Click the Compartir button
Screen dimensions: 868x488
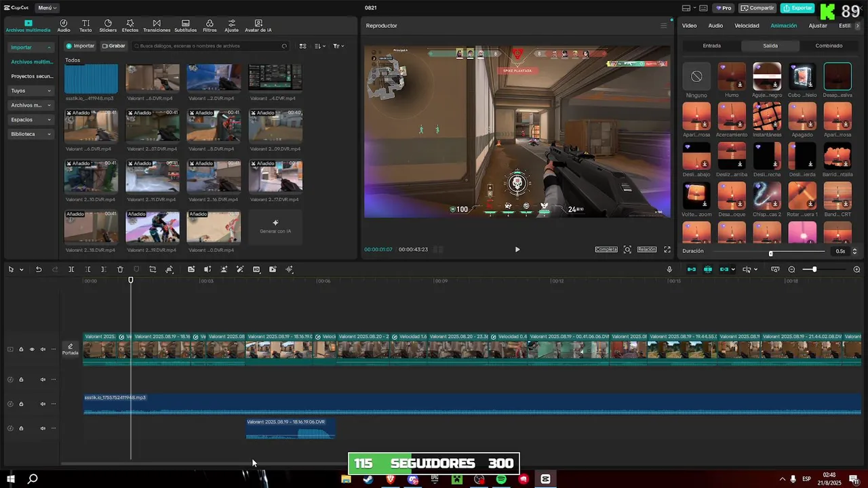pyautogui.click(x=757, y=8)
